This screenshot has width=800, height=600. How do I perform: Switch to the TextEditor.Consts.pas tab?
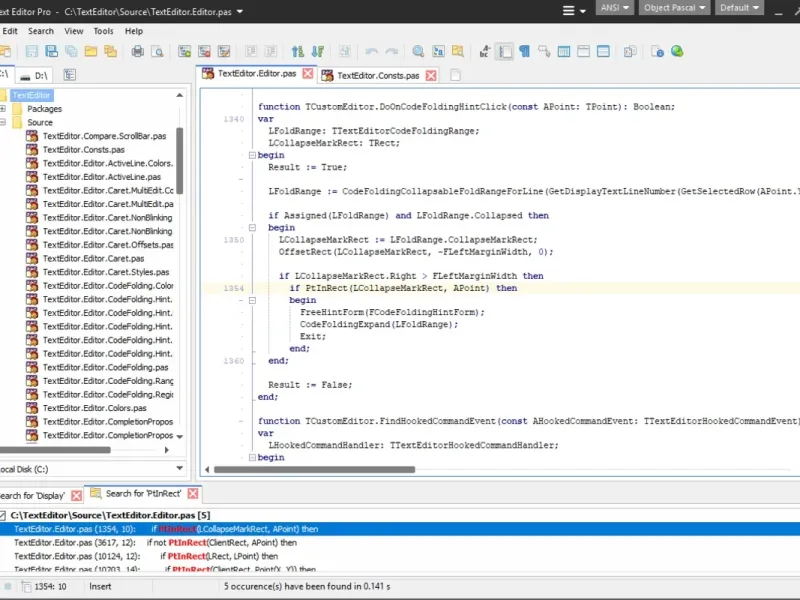[x=377, y=75]
